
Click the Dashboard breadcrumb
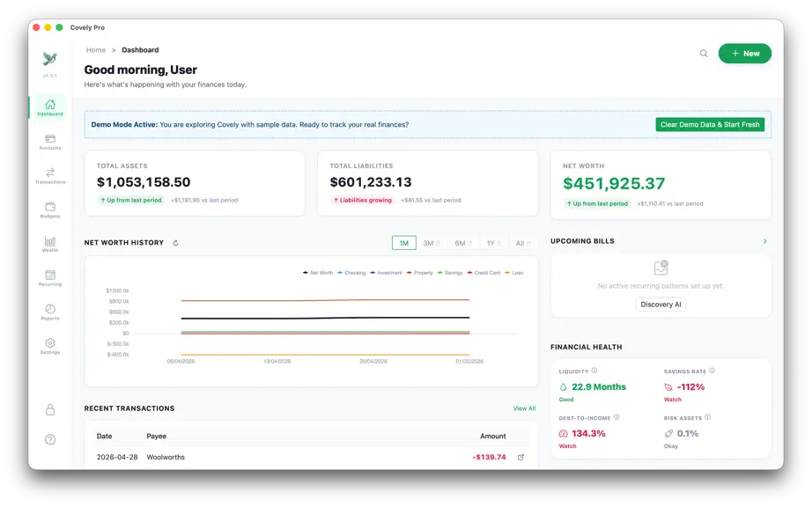pyautogui.click(x=140, y=49)
